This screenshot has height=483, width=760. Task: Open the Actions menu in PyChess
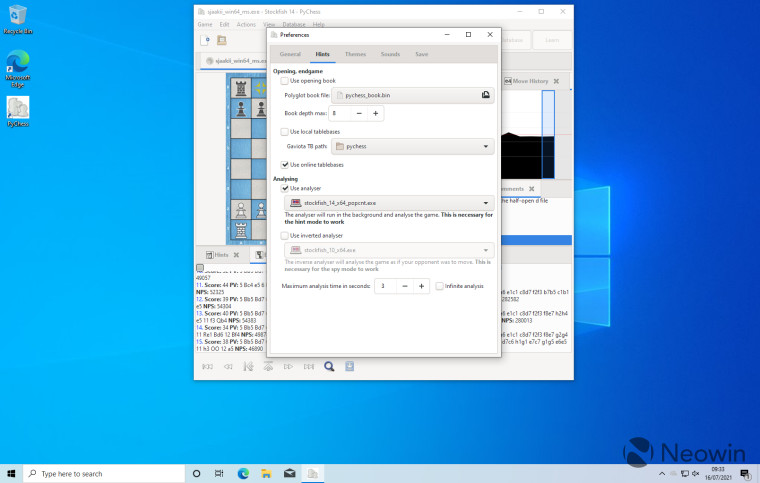[x=246, y=24]
